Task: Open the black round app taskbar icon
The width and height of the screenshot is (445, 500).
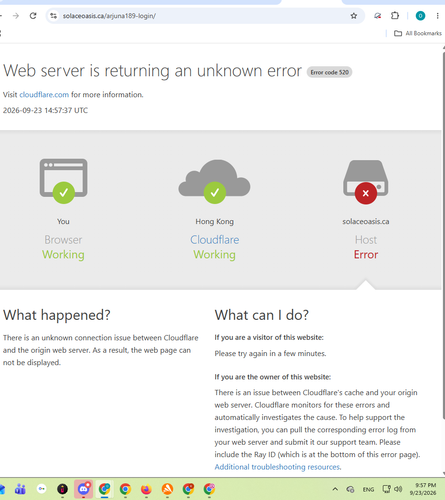Action: pos(62,489)
